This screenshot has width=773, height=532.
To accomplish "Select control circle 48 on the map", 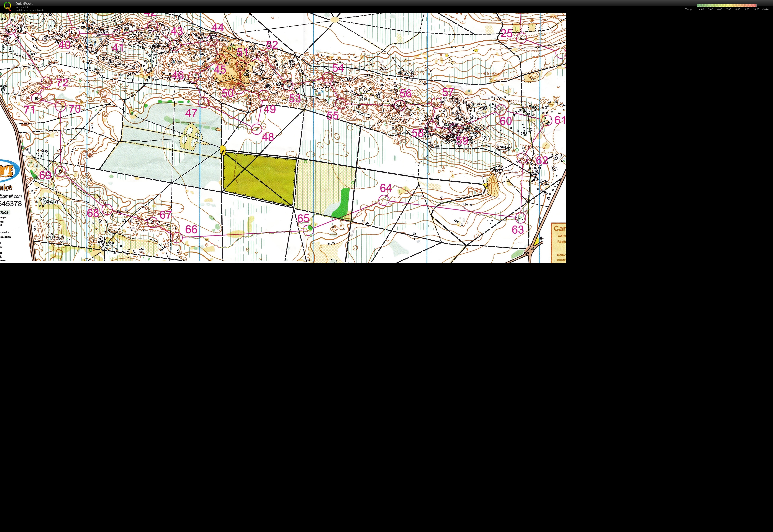I will pos(257,129).
